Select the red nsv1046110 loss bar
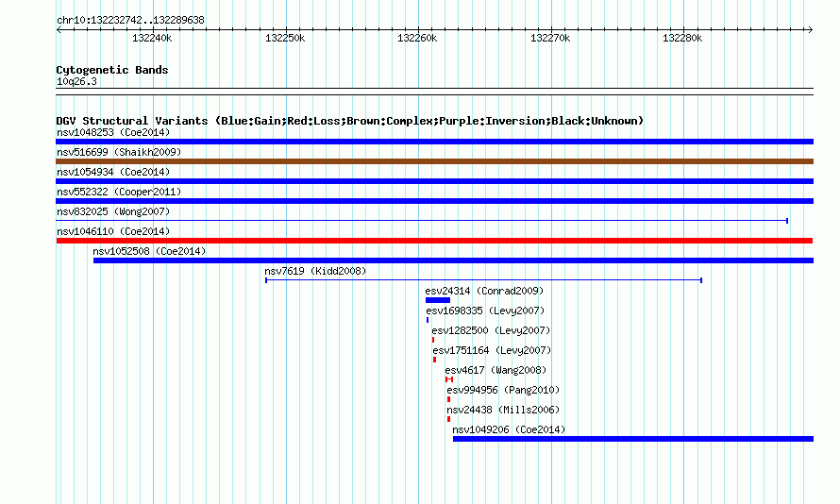Screen dimensions: 840x504 434,241
